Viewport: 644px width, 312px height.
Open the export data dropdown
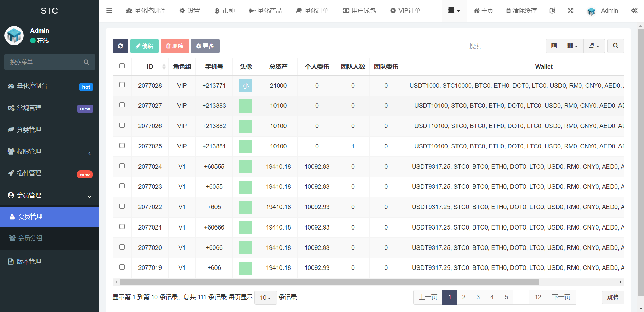click(x=594, y=46)
